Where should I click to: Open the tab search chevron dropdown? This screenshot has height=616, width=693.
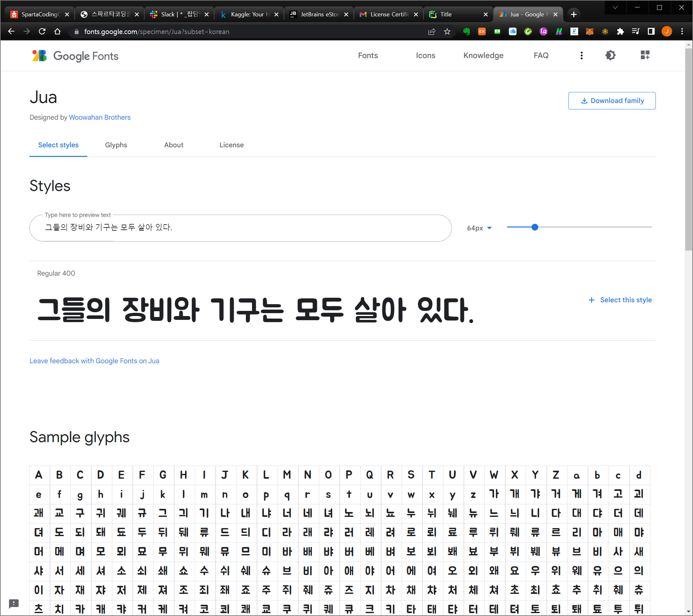click(615, 7)
